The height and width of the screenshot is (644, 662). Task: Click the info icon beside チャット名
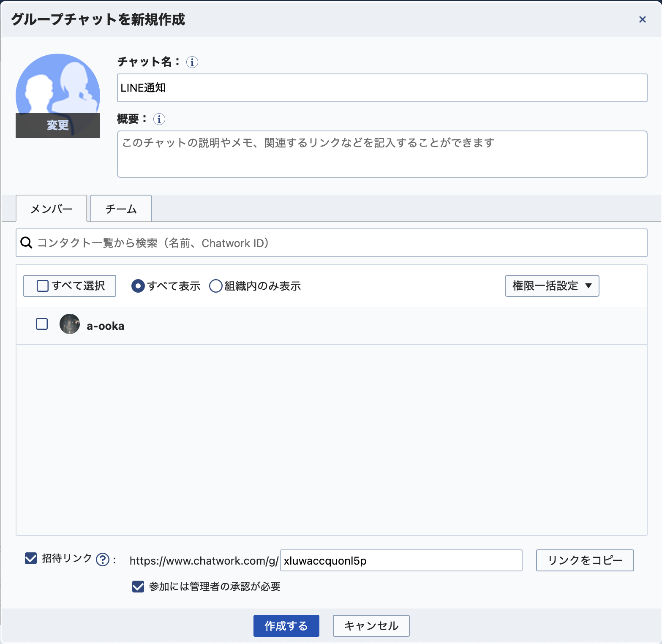(192, 62)
